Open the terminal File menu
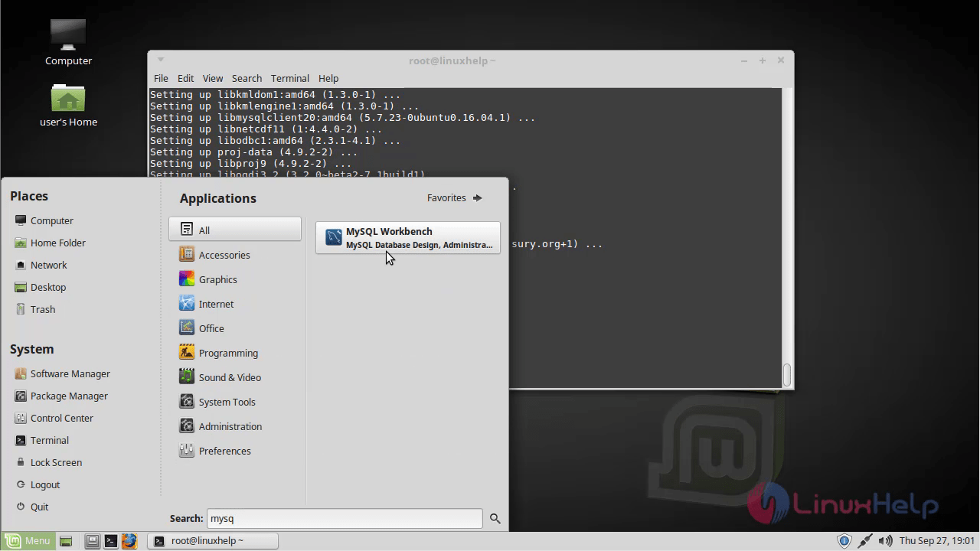This screenshot has height=551, width=980. click(x=161, y=78)
